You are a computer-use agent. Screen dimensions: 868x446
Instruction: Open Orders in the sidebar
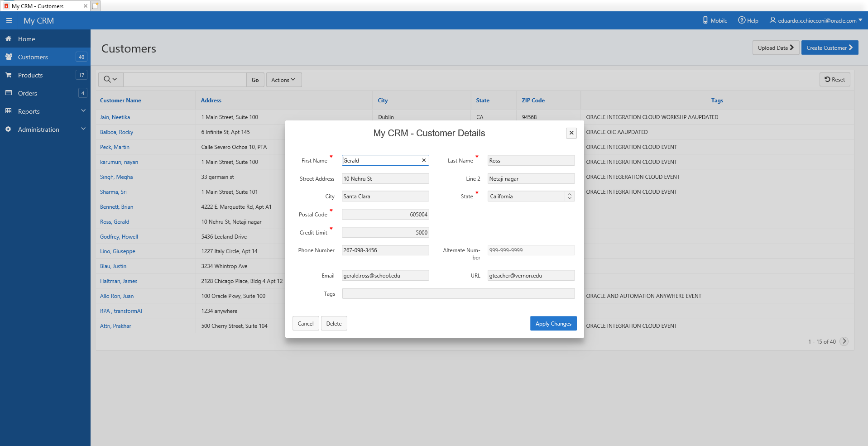(x=28, y=93)
